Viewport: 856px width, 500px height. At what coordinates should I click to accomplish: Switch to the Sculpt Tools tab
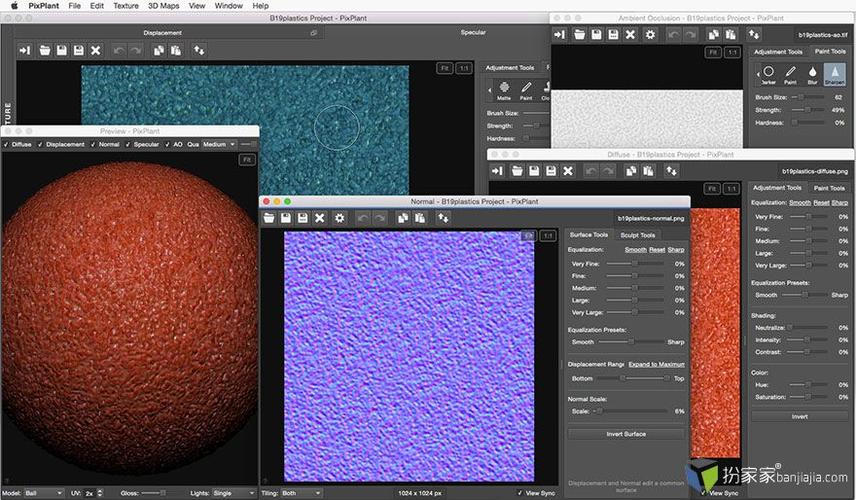(x=638, y=235)
